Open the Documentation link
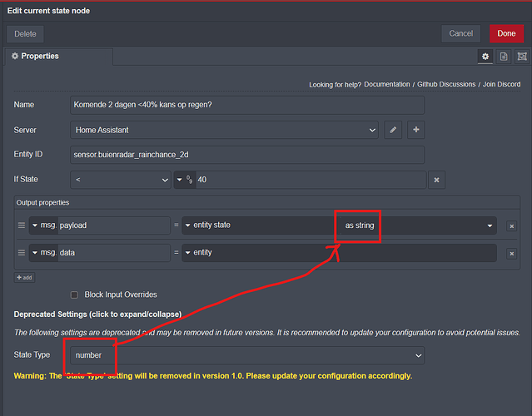The image size is (532, 416). click(x=387, y=84)
